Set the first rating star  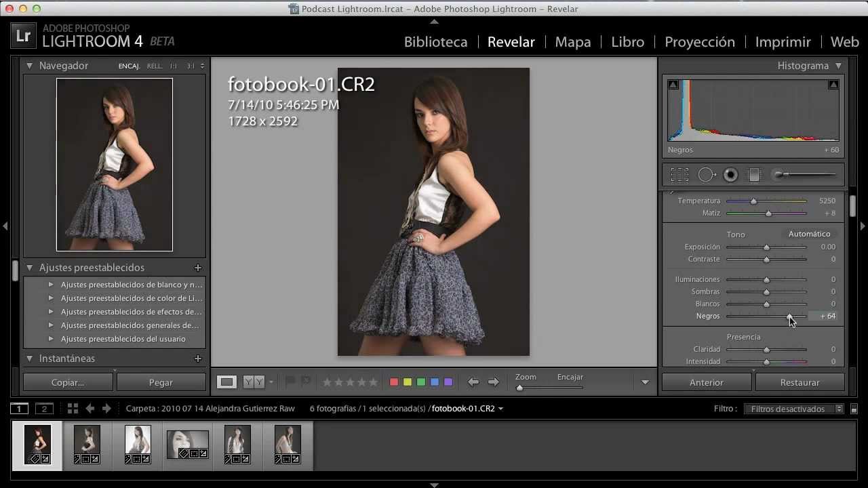pyautogui.click(x=327, y=382)
